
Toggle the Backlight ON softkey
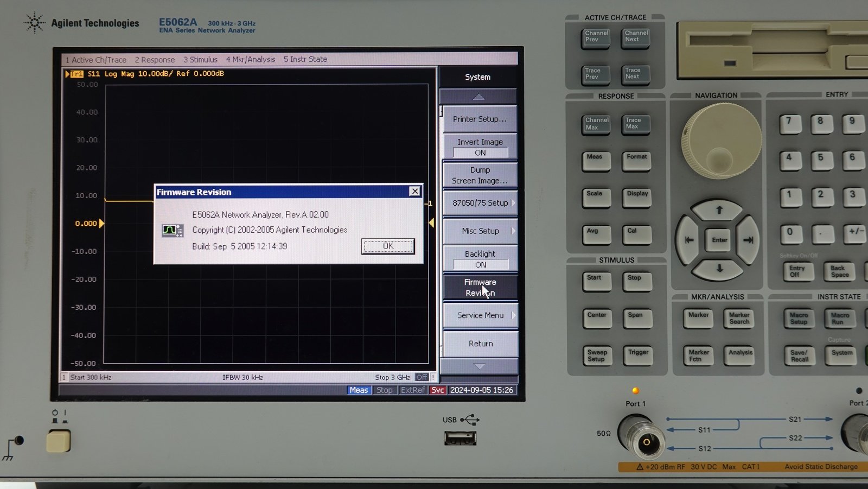tap(480, 259)
